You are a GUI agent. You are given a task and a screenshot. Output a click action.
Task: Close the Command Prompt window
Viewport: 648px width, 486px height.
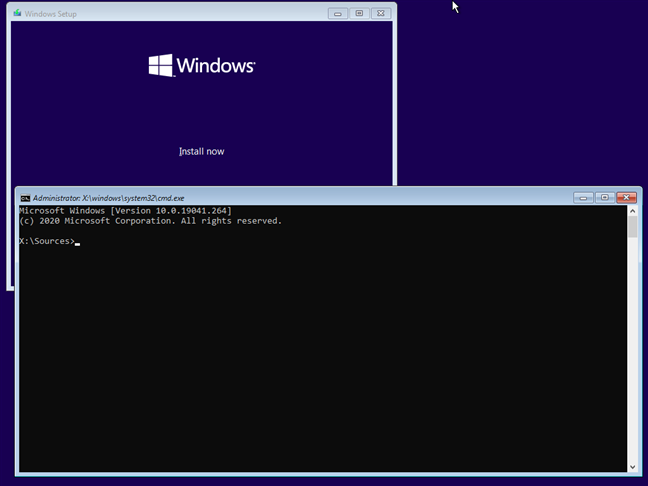point(626,198)
